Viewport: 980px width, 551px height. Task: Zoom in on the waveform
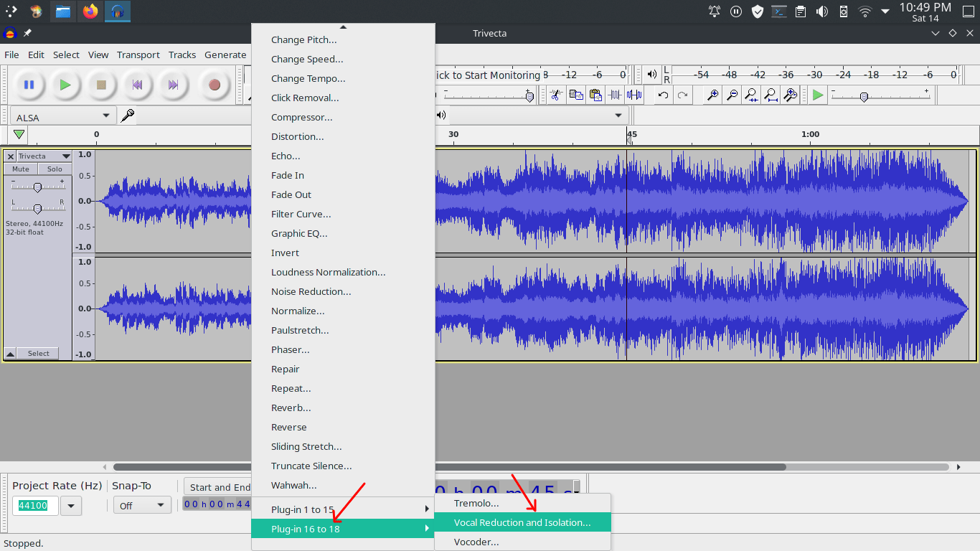(712, 95)
